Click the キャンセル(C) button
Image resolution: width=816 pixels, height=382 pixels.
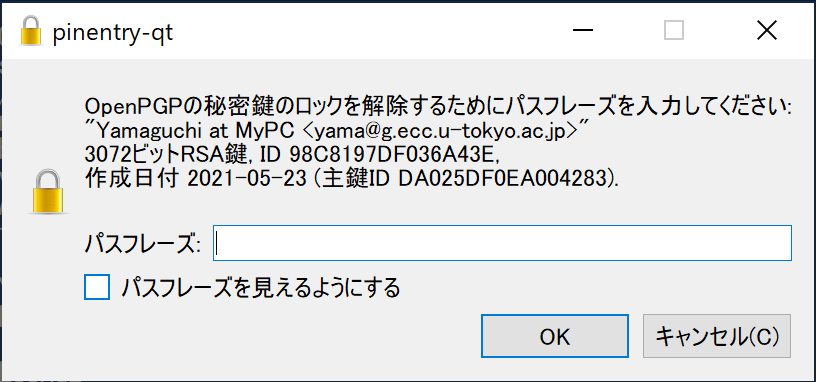tap(717, 336)
